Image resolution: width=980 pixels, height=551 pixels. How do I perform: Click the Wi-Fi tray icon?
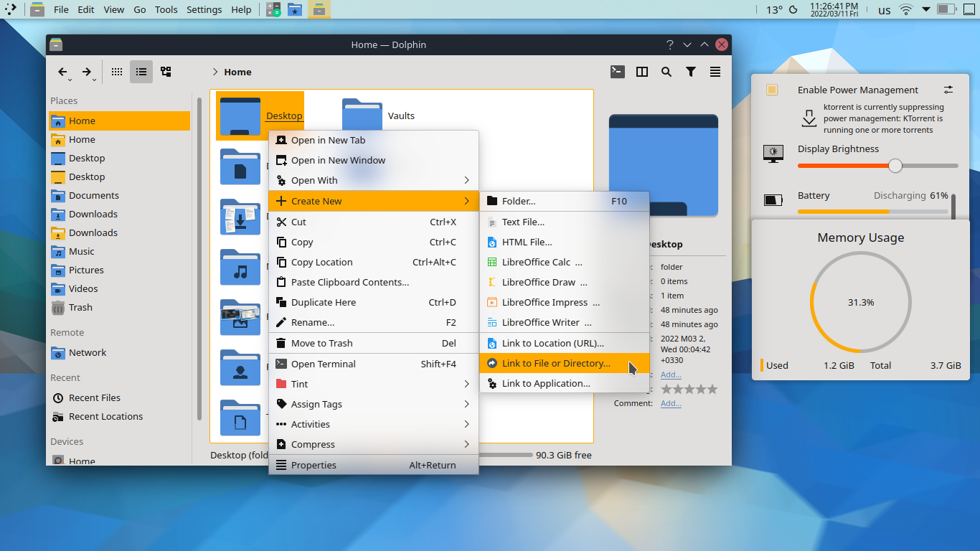pyautogui.click(x=906, y=9)
